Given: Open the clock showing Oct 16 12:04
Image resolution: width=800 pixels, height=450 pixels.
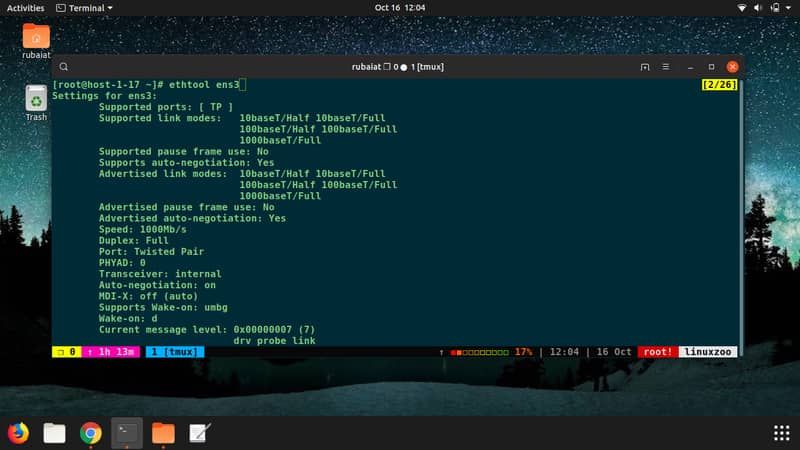Looking at the screenshot, I should point(400,7).
